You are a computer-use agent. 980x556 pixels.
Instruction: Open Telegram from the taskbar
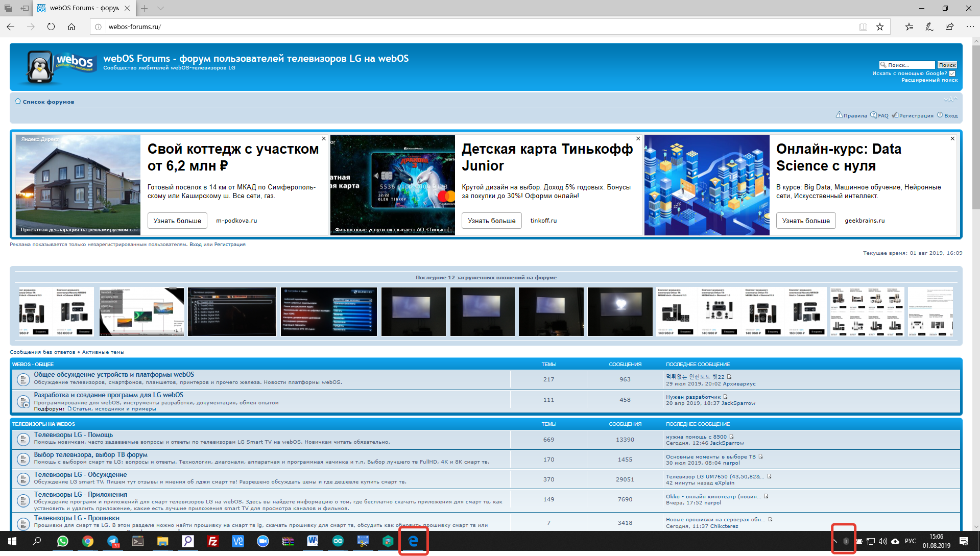pyautogui.click(x=113, y=541)
